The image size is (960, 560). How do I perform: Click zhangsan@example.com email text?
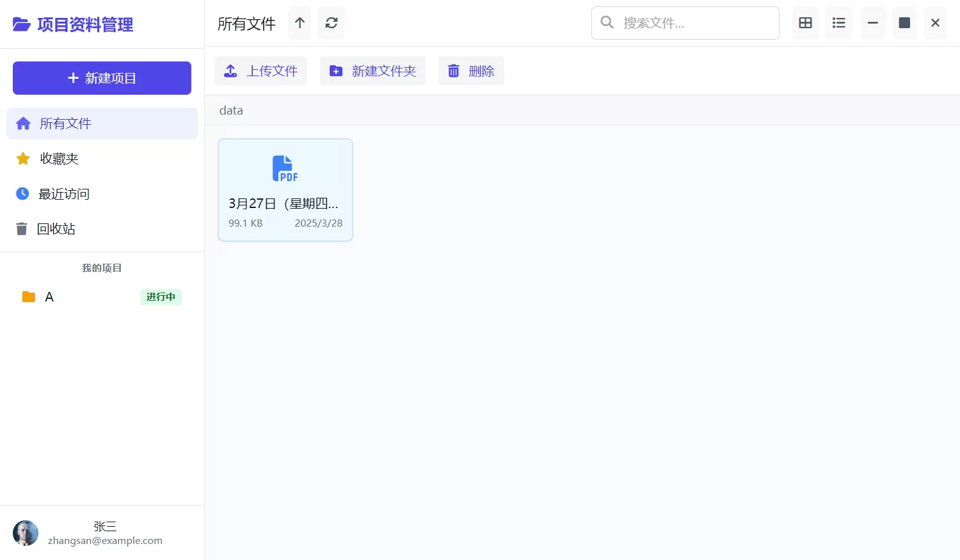coord(105,541)
